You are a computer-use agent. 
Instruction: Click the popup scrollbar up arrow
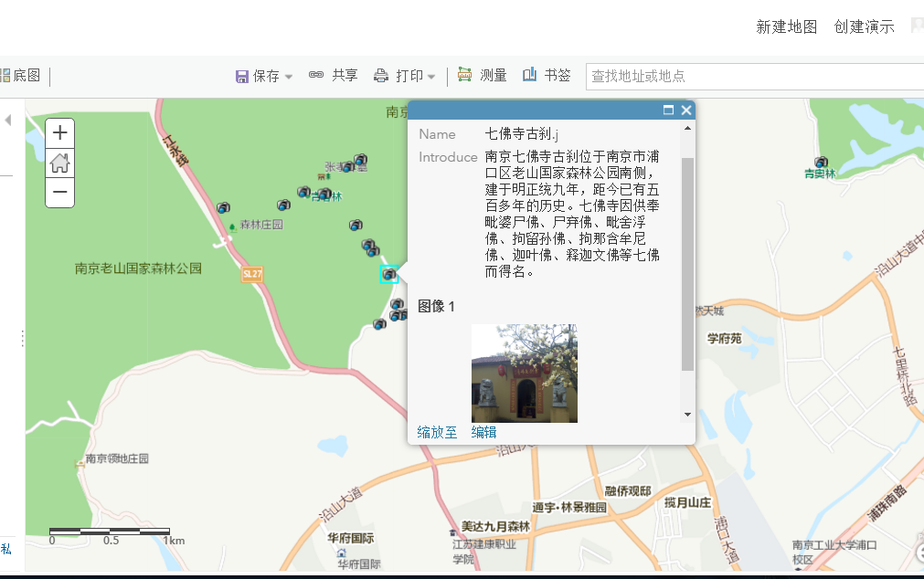click(687, 128)
